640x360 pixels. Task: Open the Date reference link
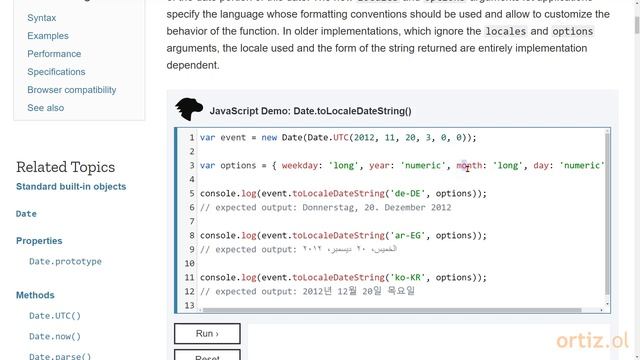pos(26,214)
